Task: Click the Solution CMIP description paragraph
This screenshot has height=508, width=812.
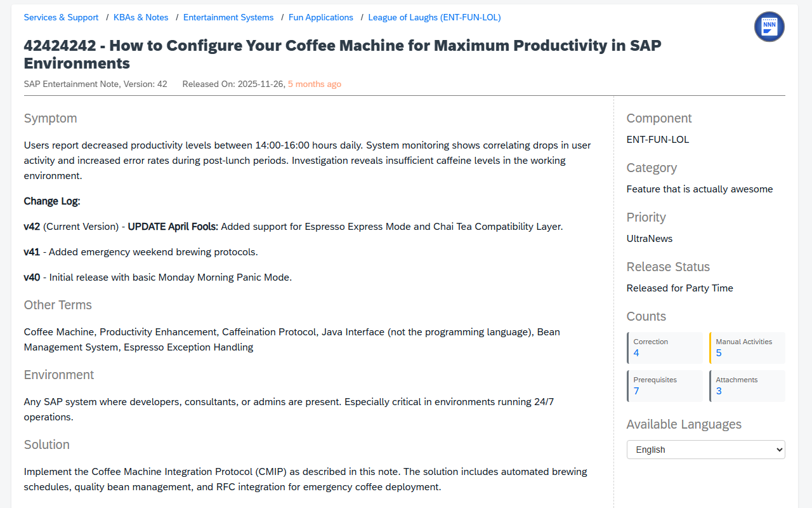Action: 306,479
